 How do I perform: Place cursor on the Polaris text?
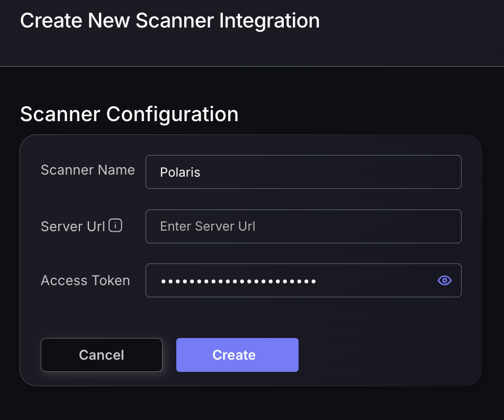pos(180,172)
